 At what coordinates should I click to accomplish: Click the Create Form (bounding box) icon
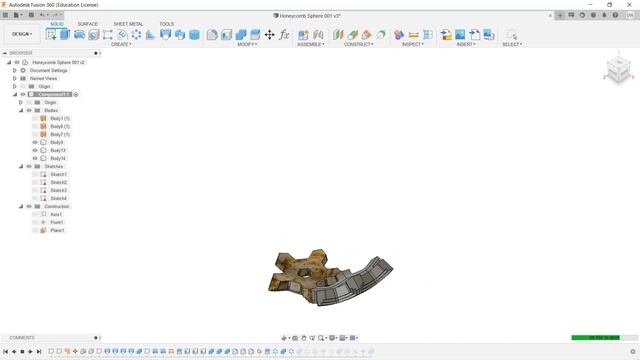coord(108,35)
